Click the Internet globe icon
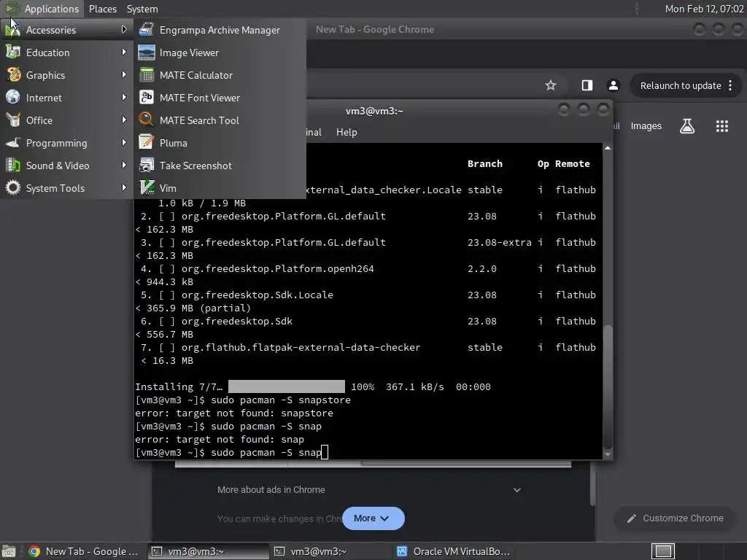Viewport: 747px width, 560px height. click(x=13, y=97)
